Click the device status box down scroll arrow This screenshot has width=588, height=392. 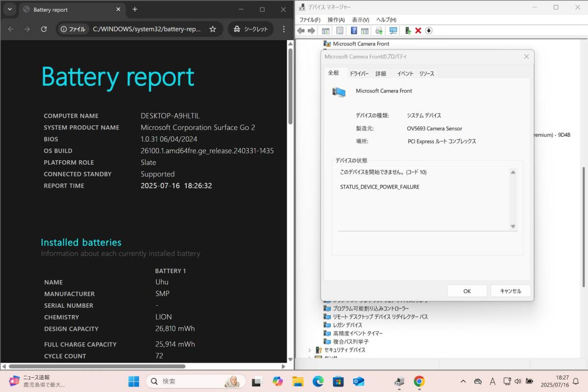[513, 226]
